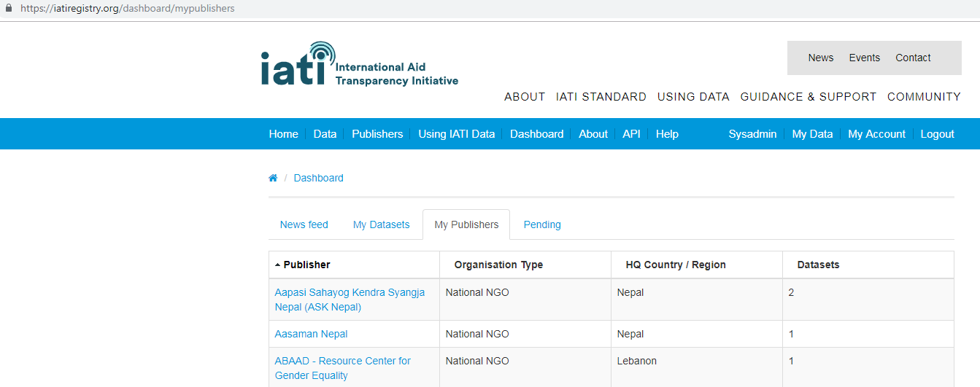Screen dimensions: 980x387
Task: Open the ABOUT top menu
Action: (x=525, y=97)
